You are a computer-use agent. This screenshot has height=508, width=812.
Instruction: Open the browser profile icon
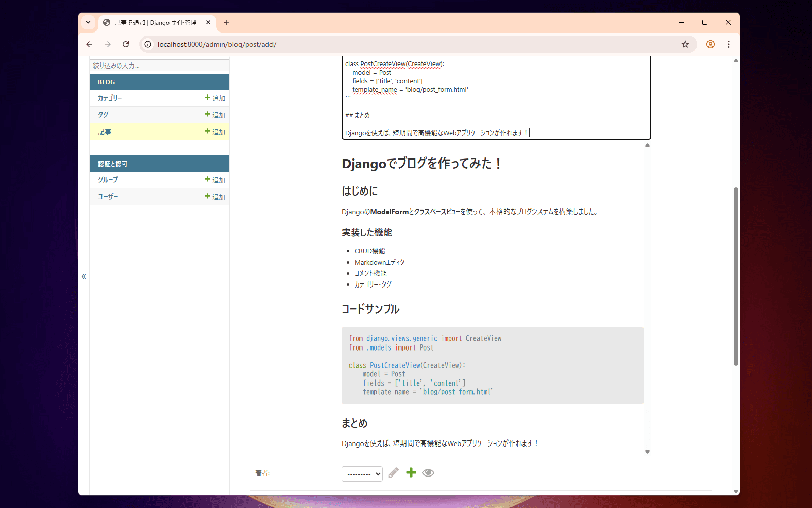710,44
